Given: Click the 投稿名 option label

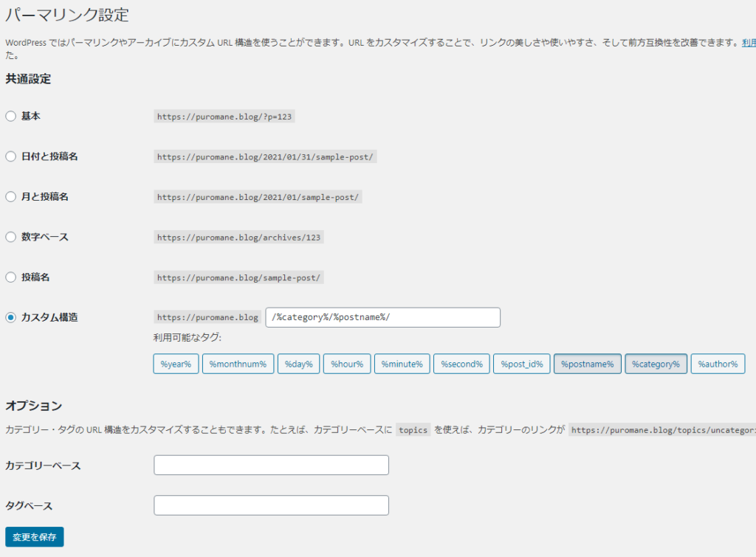Looking at the screenshot, I should coord(35,277).
